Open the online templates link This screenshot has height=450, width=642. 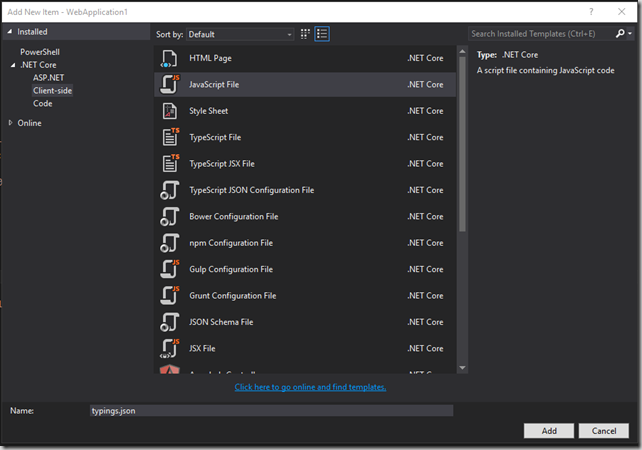click(x=310, y=387)
